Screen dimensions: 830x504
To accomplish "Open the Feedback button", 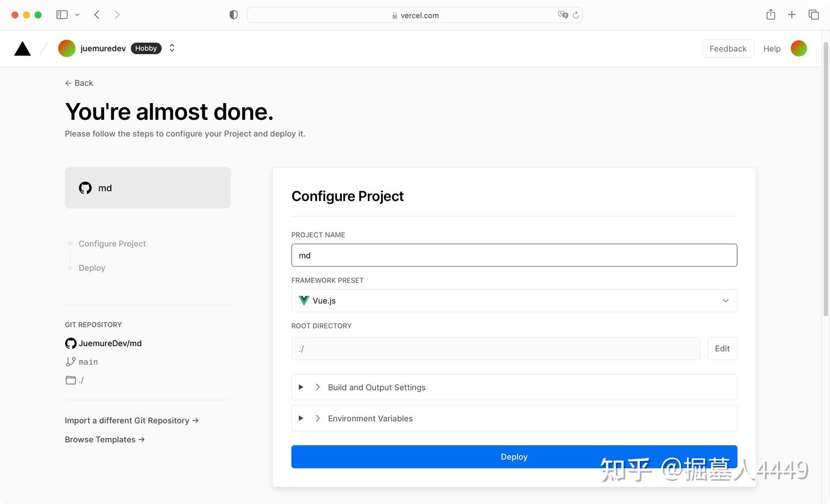I will tap(727, 49).
